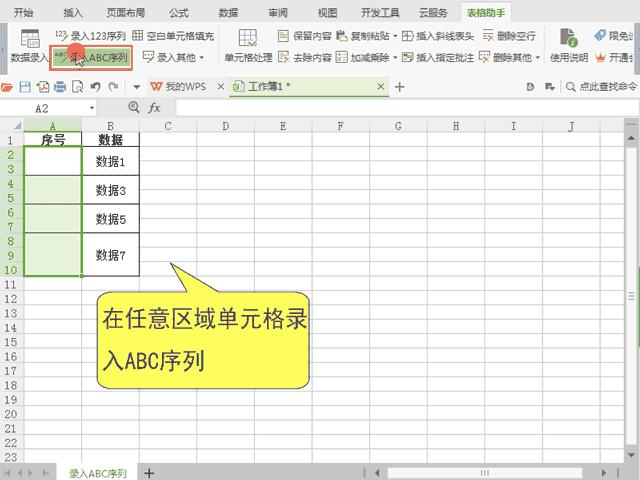The height and width of the screenshot is (480, 640).
Task: Click the print icon
Action: (x=60, y=87)
